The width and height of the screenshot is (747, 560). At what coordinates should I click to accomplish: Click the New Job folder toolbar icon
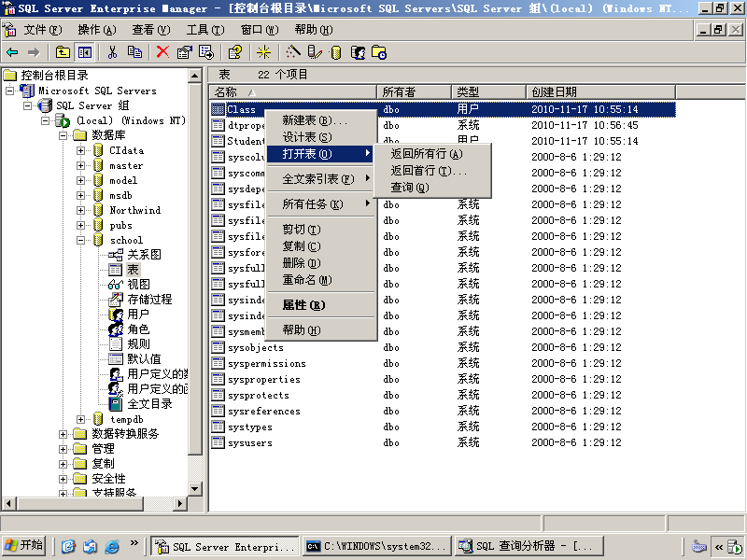(x=379, y=52)
